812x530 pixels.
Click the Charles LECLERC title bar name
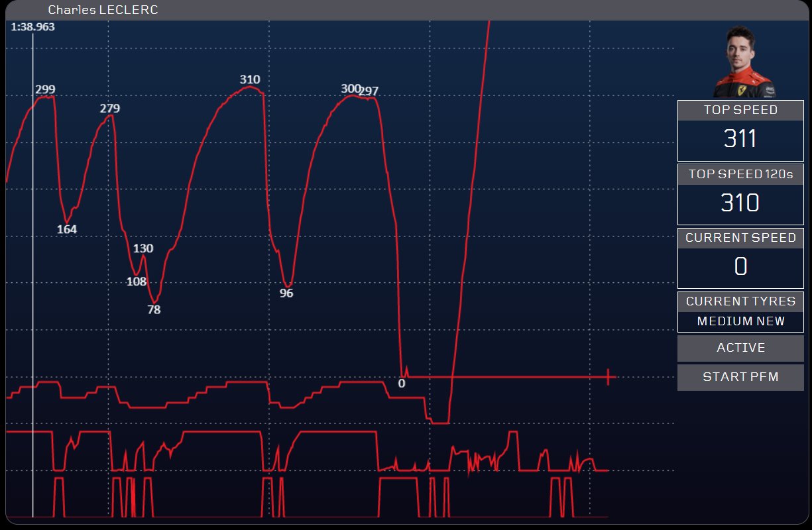103,10
